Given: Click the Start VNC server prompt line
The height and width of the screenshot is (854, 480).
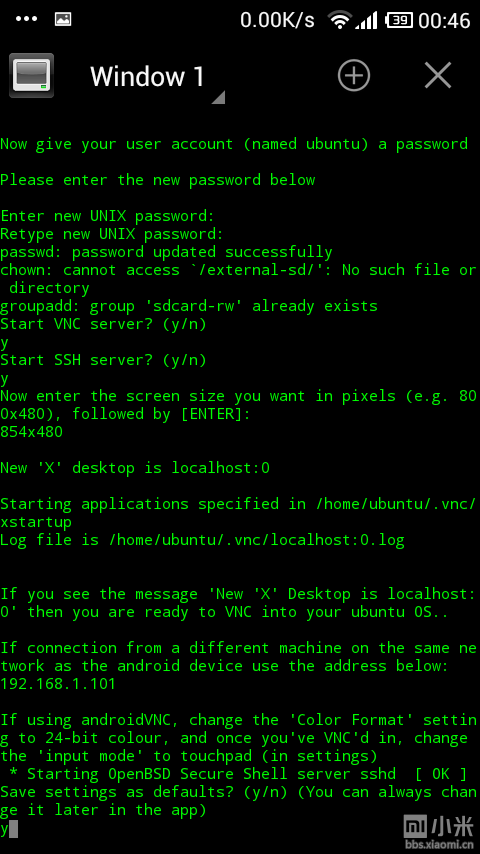Looking at the screenshot, I should 104,325.
